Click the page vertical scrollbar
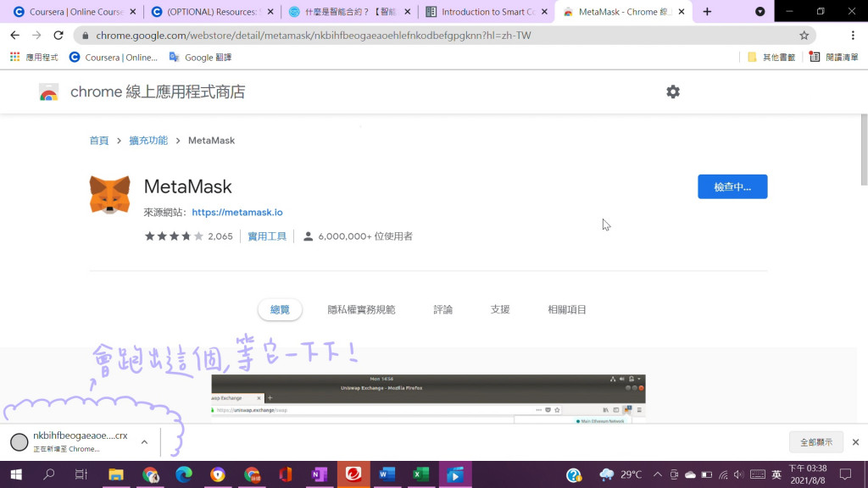The image size is (868, 488). click(864, 149)
